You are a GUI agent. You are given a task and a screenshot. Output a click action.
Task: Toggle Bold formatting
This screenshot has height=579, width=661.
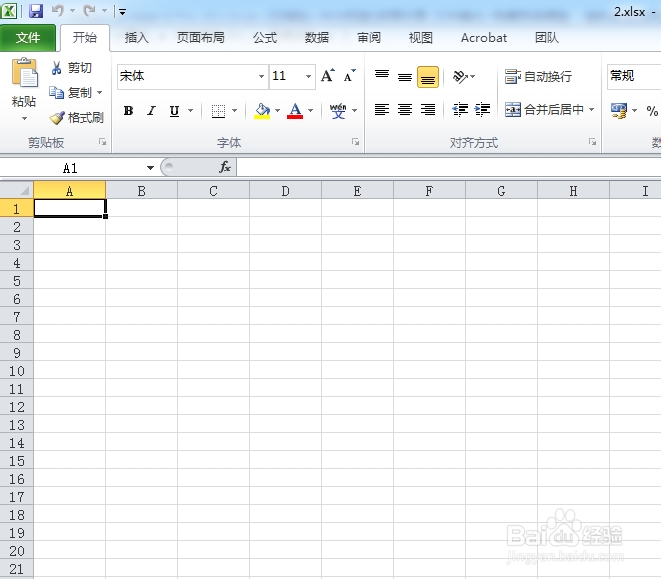[129, 111]
